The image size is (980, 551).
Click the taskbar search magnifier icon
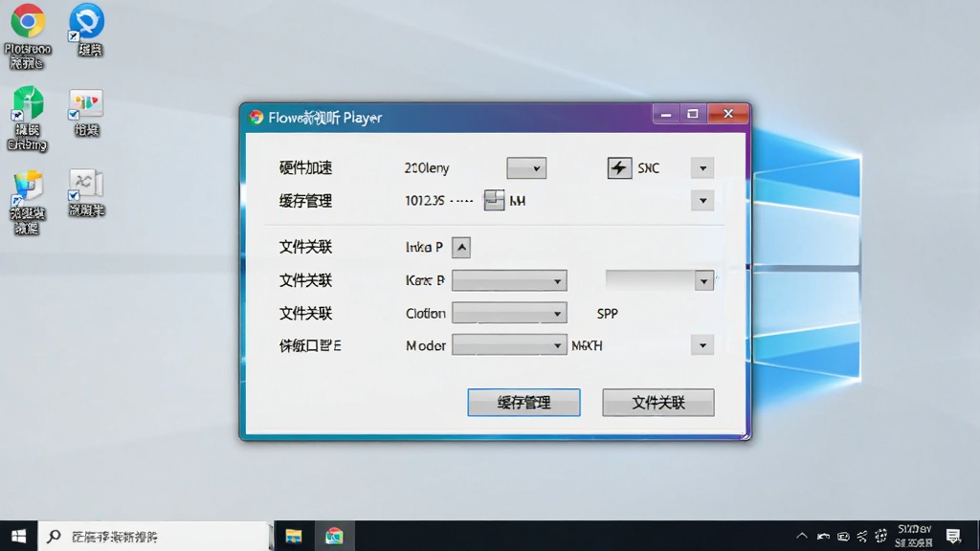[x=55, y=536]
